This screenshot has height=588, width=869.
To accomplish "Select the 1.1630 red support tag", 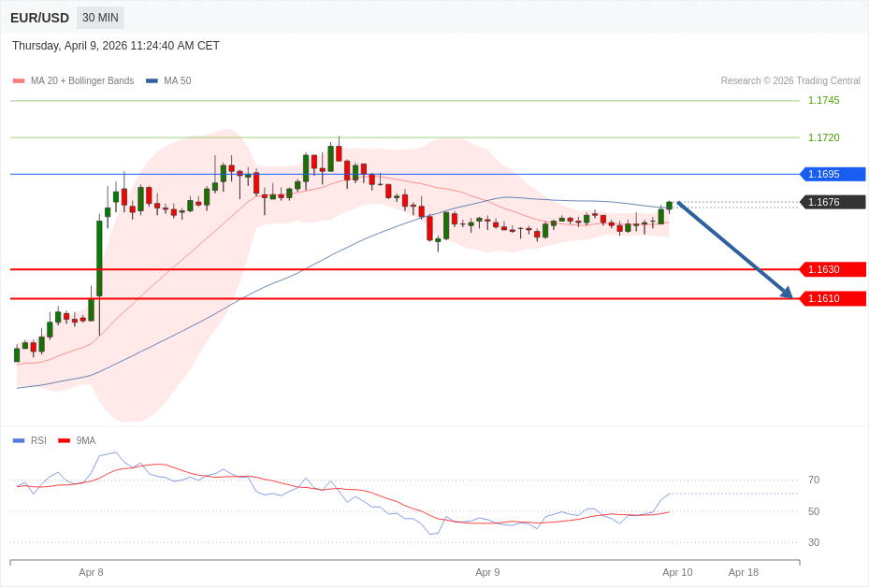I will click(833, 269).
